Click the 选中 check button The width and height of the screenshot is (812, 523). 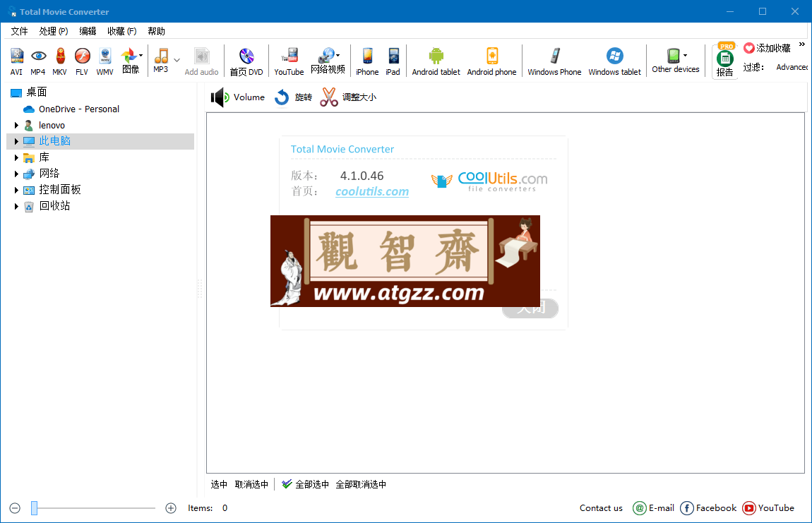click(x=219, y=484)
